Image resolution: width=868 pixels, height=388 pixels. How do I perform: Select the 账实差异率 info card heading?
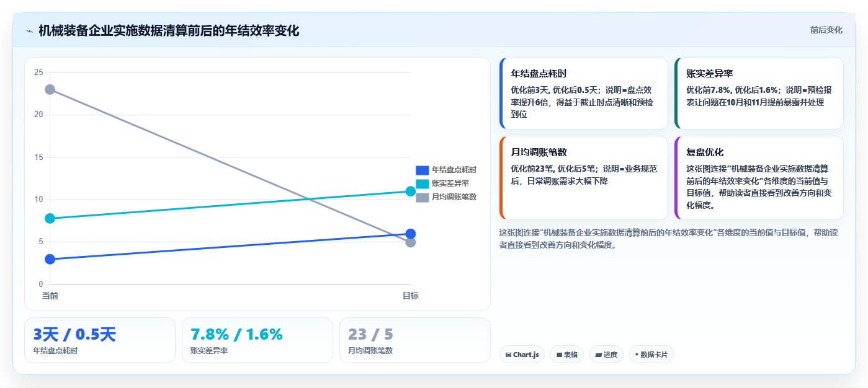(709, 73)
